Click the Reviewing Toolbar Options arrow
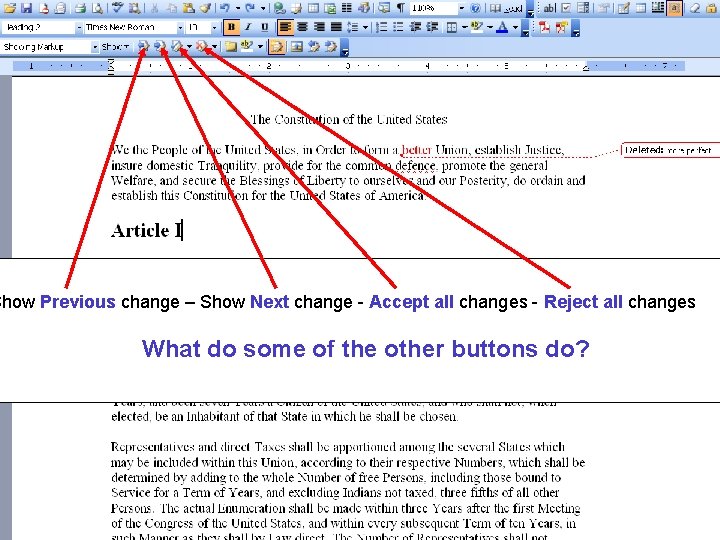 [345, 47]
